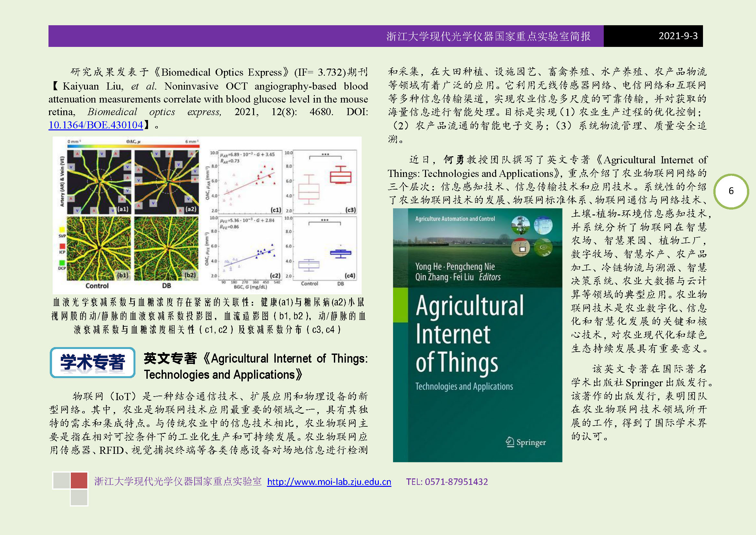Click the red box plot labeled (c3)
Screen dimensions: 756x535
[x=325, y=182]
